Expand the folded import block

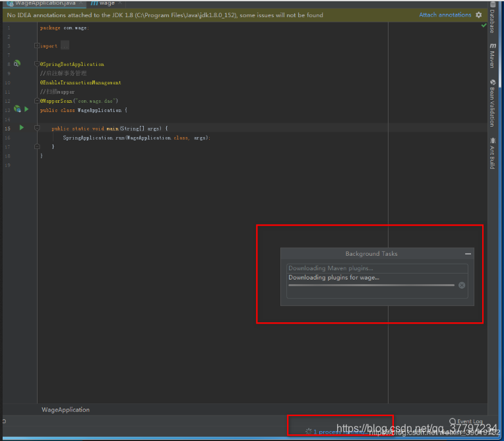pos(37,45)
